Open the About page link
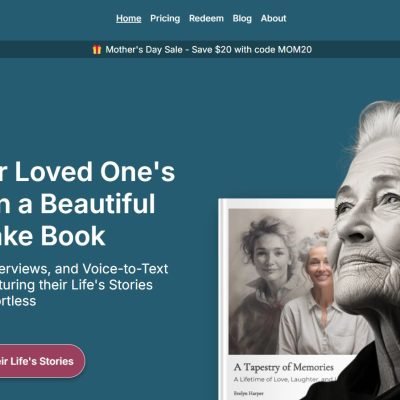The height and width of the screenshot is (400, 400). 273,18
